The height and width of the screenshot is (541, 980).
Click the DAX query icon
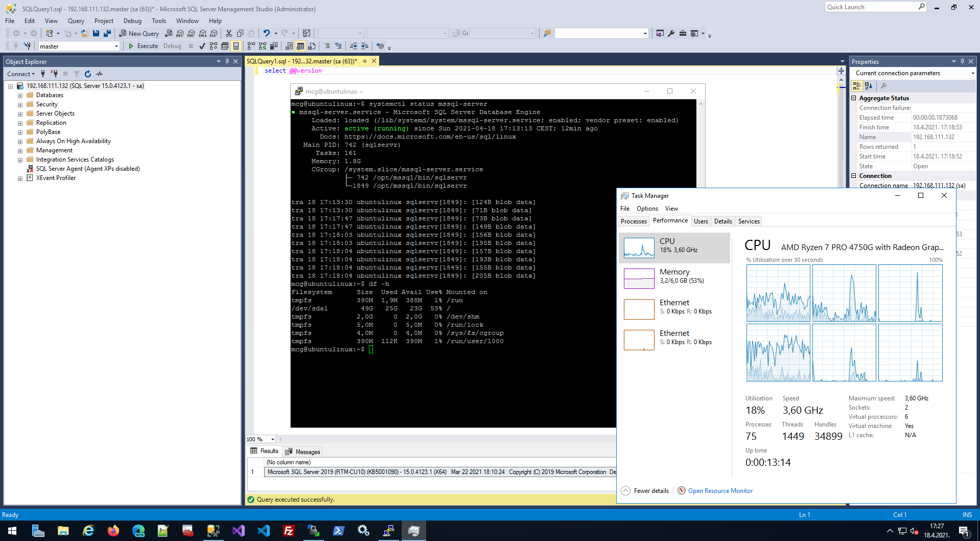click(x=214, y=33)
